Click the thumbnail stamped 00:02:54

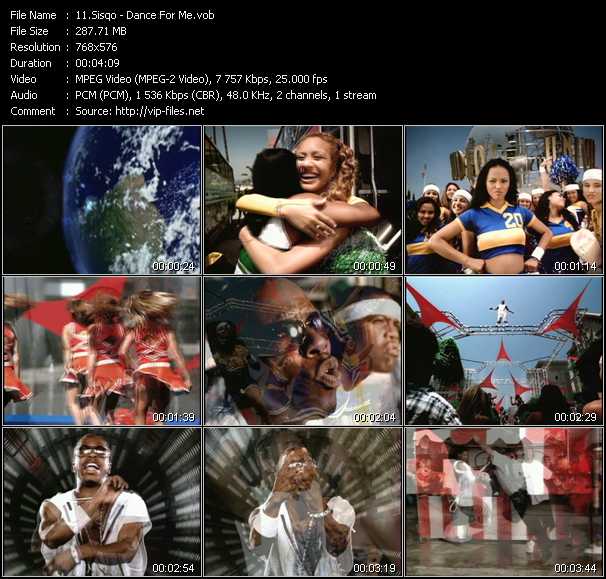click(x=101, y=502)
